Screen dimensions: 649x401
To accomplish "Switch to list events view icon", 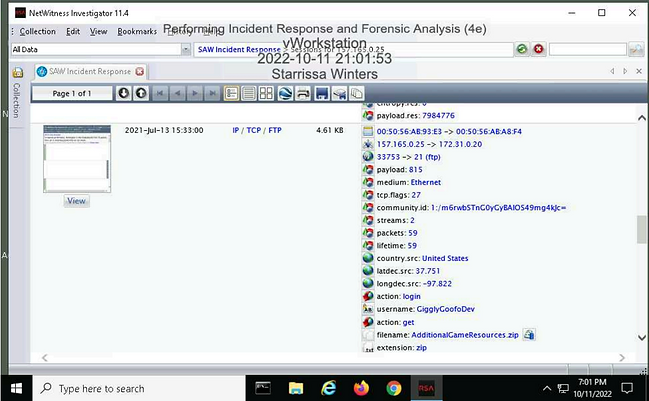I will click(249, 93).
